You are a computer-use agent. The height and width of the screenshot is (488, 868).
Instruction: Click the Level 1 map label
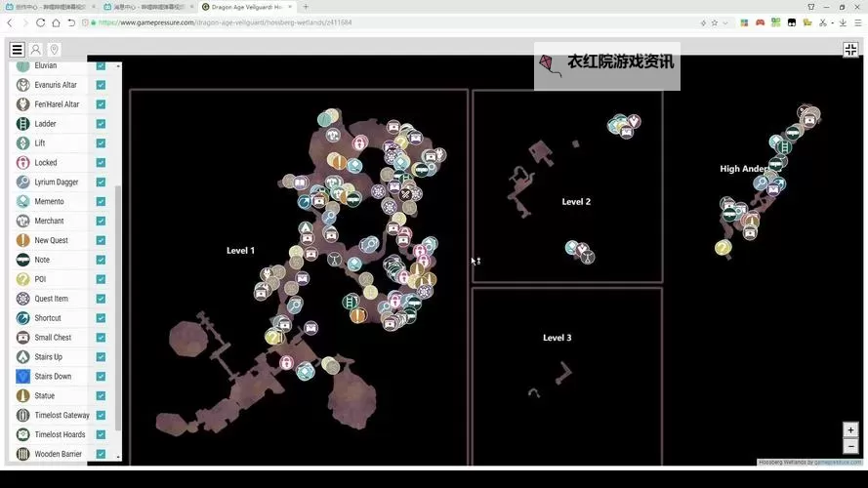240,251
